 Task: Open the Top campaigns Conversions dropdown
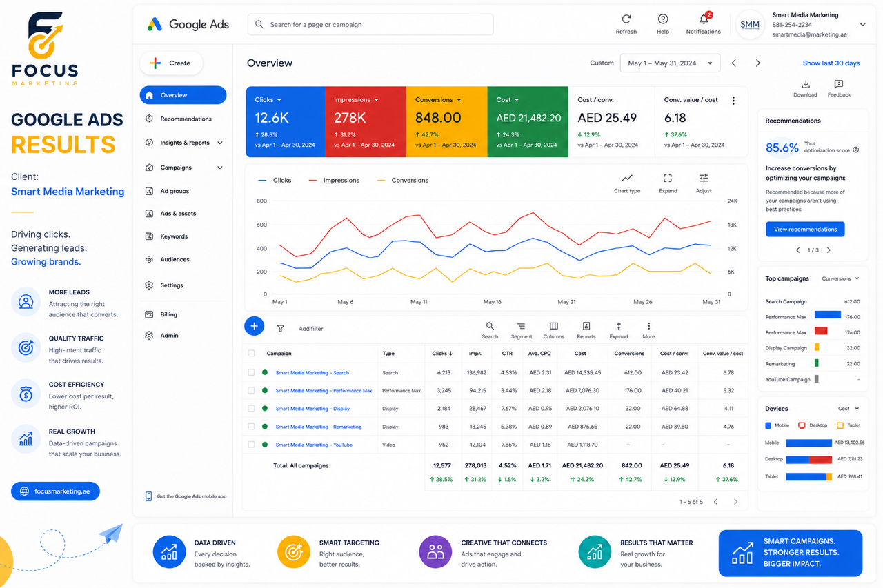(841, 279)
